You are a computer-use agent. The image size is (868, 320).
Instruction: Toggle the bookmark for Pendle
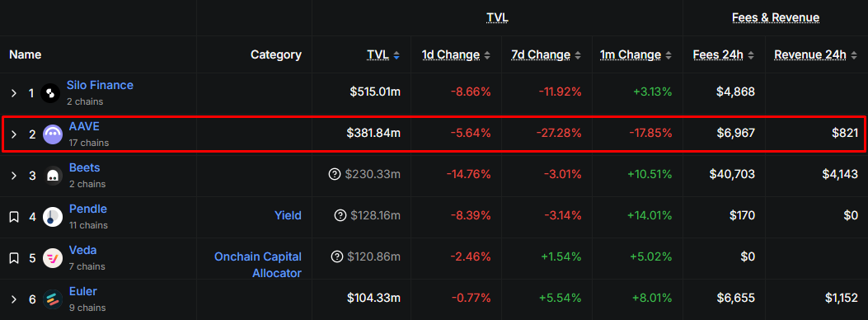point(14,217)
